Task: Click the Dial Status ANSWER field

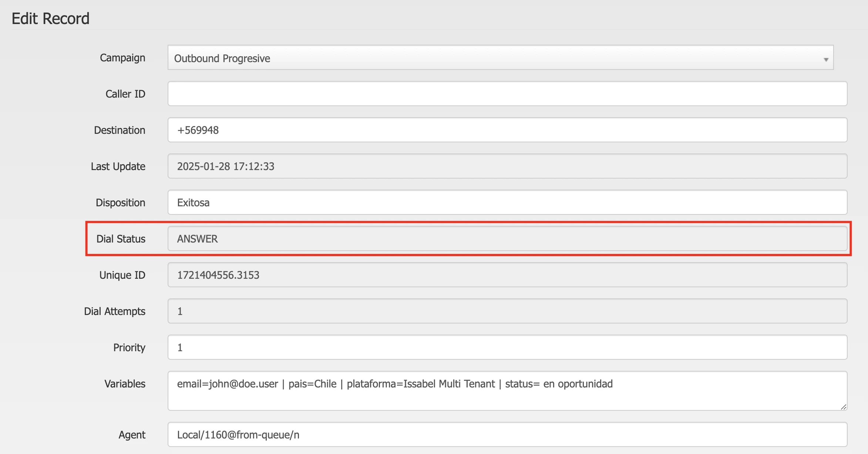Action: (x=507, y=239)
